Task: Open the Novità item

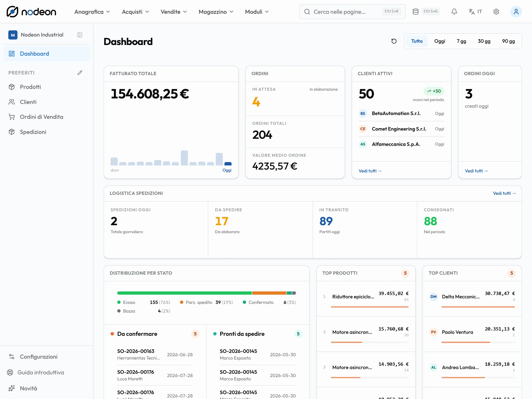Action: click(x=46, y=388)
